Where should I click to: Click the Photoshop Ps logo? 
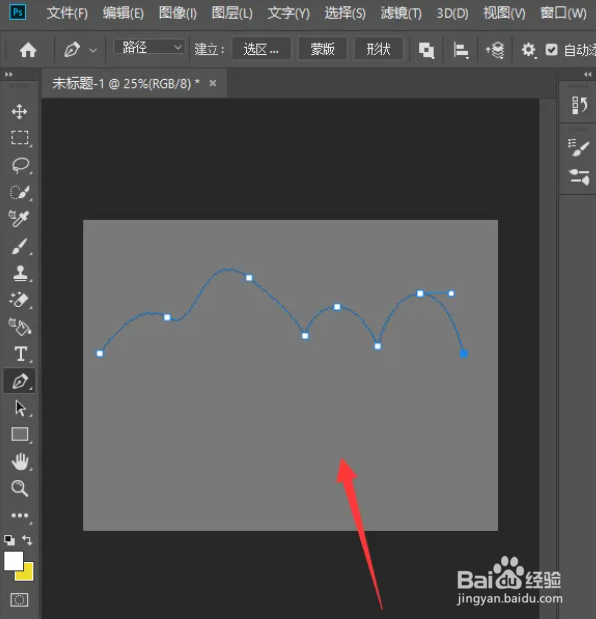[x=18, y=12]
